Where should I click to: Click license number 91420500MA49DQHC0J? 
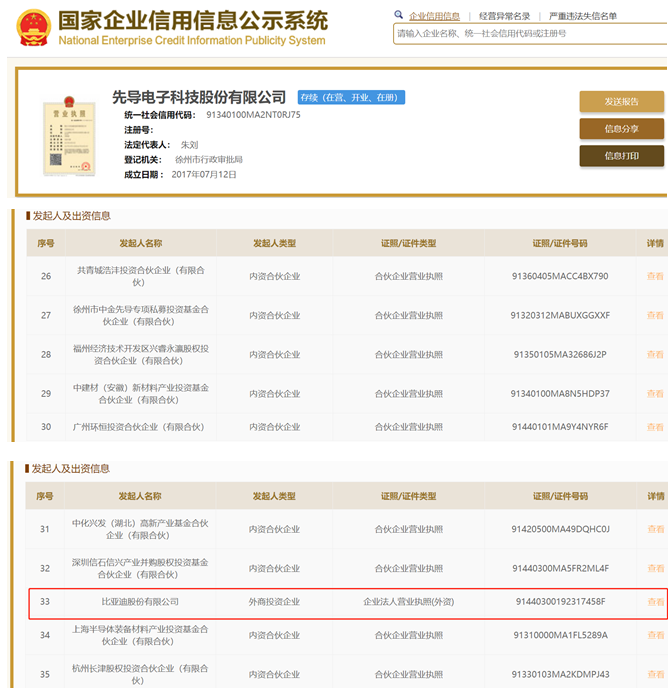tap(560, 529)
